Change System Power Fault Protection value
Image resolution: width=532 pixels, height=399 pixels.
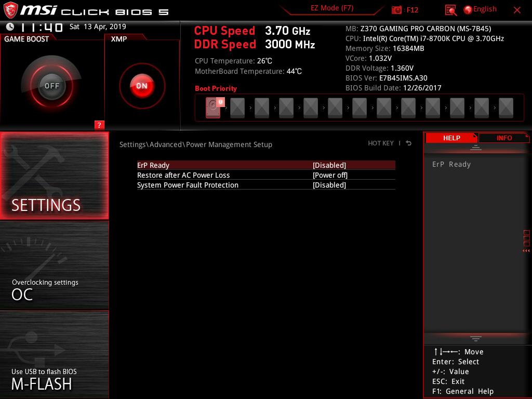329,185
